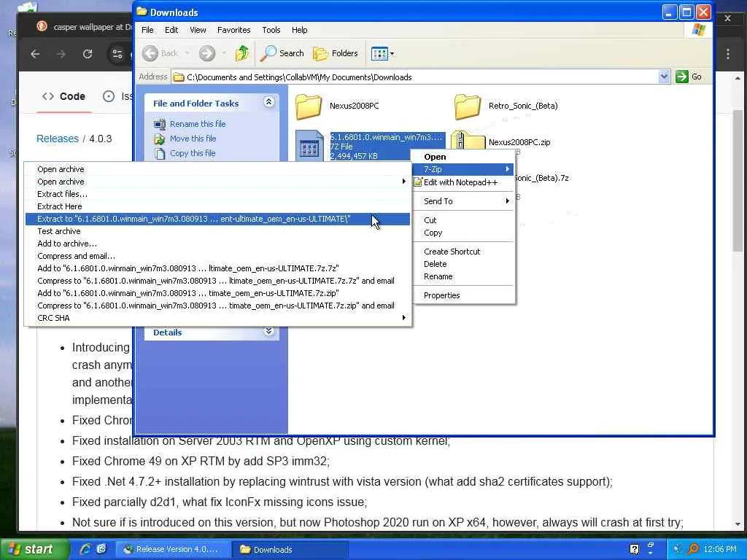Open browser three-dot menu

pos(728,54)
